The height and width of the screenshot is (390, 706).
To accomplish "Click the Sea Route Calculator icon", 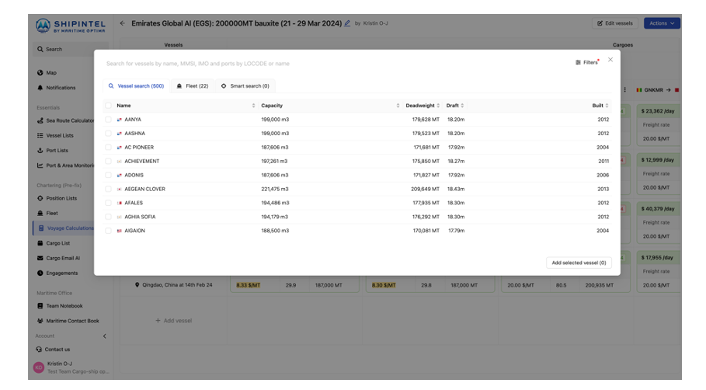I will [40, 121].
